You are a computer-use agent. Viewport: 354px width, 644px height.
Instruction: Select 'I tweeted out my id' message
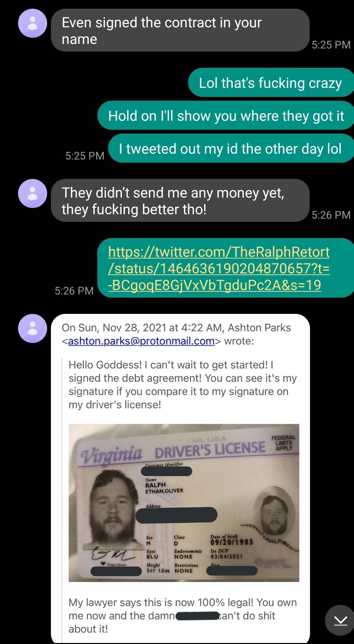(x=231, y=148)
